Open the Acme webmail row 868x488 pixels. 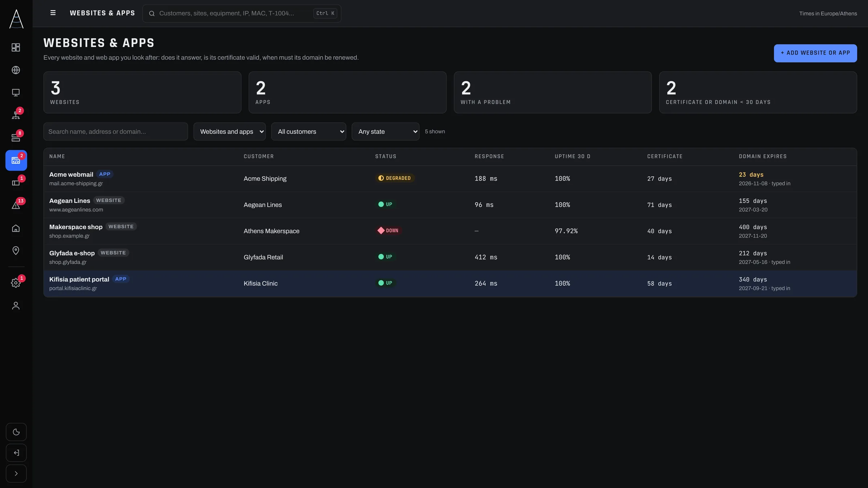(450, 179)
